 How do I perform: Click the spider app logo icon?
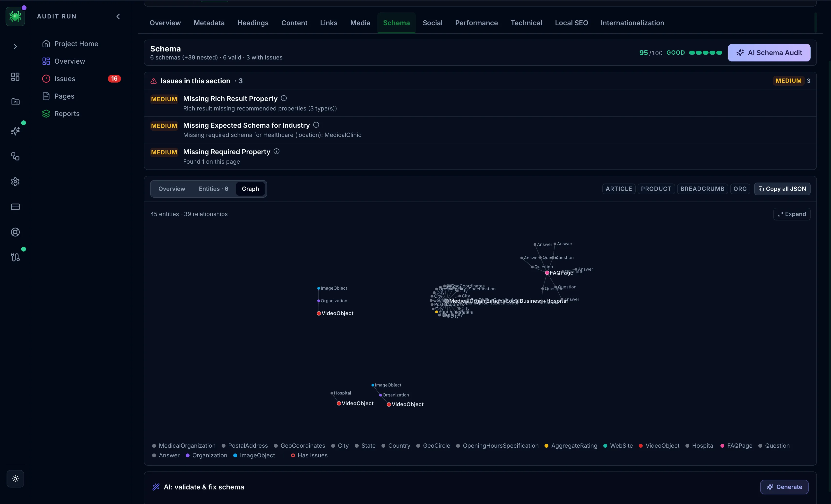15,16
